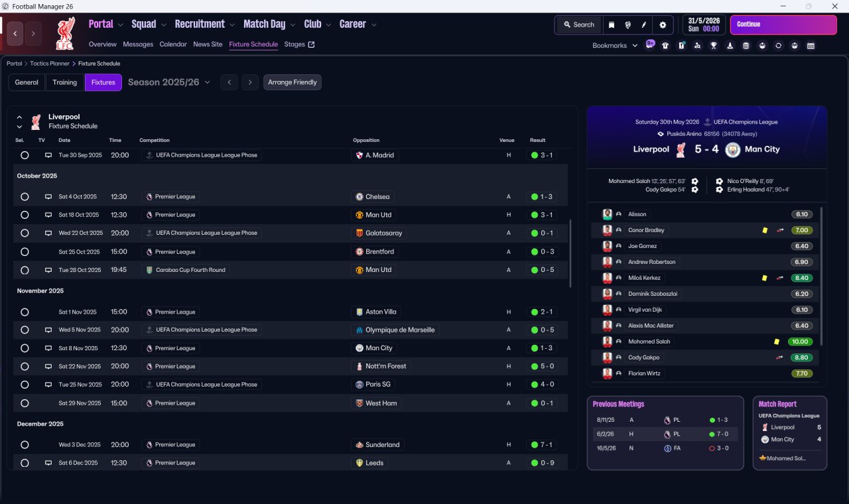The width and height of the screenshot is (849, 504).
Task: Go forward with the right arrow button
Action: [x=33, y=33]
